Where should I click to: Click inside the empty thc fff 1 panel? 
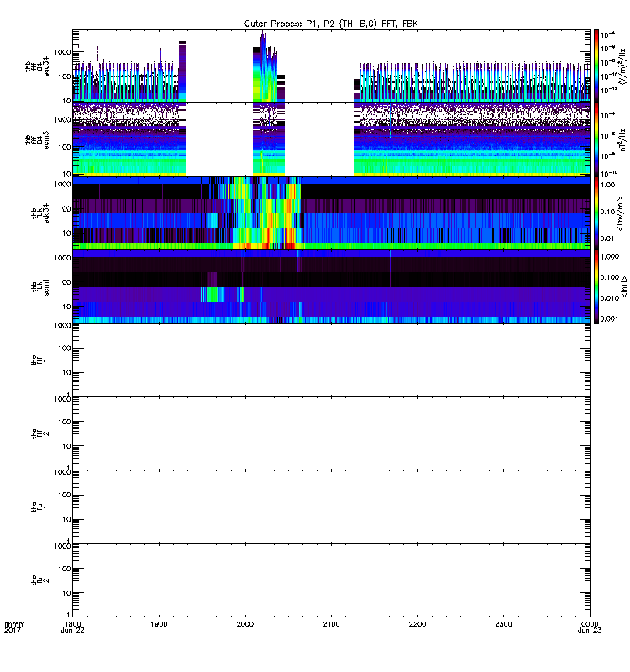331,360
